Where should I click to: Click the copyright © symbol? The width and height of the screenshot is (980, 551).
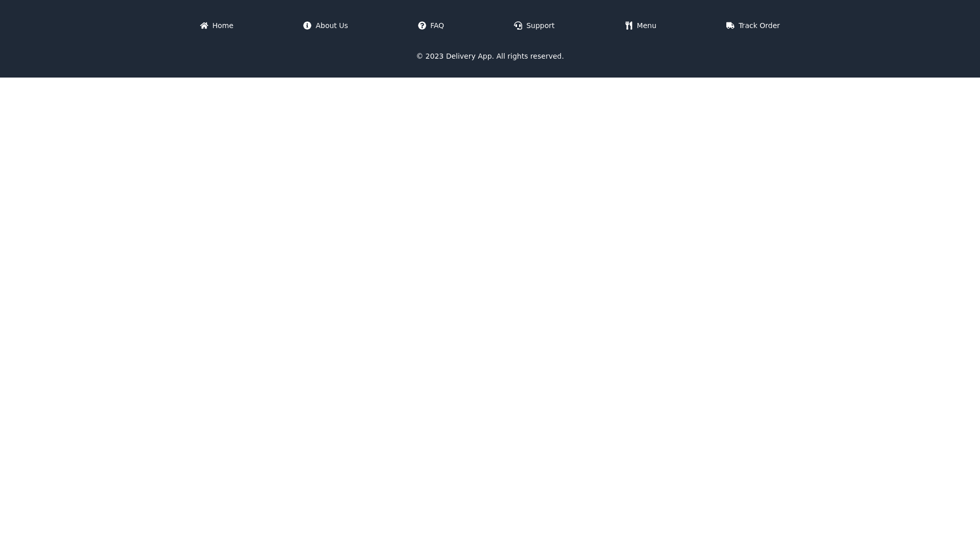coord(420,56)
